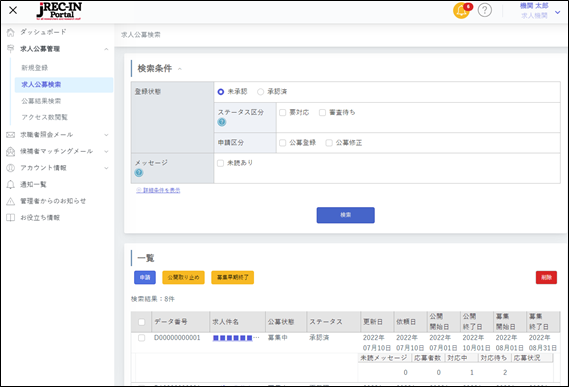The width and height of the screenshot is (569, 387).
Task: Select the 承認済 radio button
Action: (260, 92)
